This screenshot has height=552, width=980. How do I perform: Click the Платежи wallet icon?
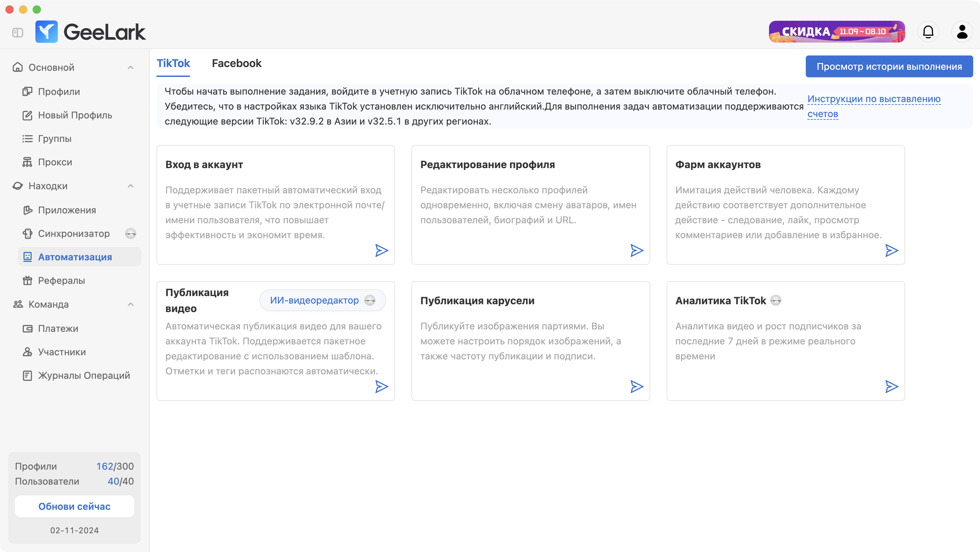27,329
